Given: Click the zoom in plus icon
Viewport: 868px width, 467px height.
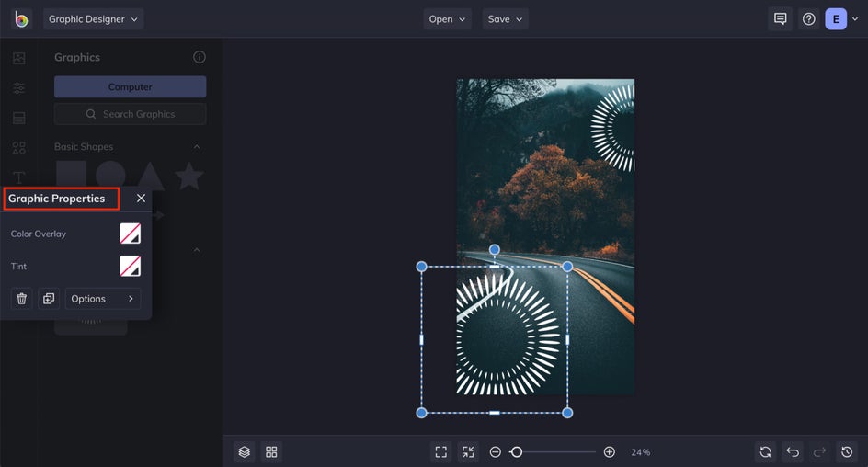Looking at the screenshot, I should coord(610,452).
